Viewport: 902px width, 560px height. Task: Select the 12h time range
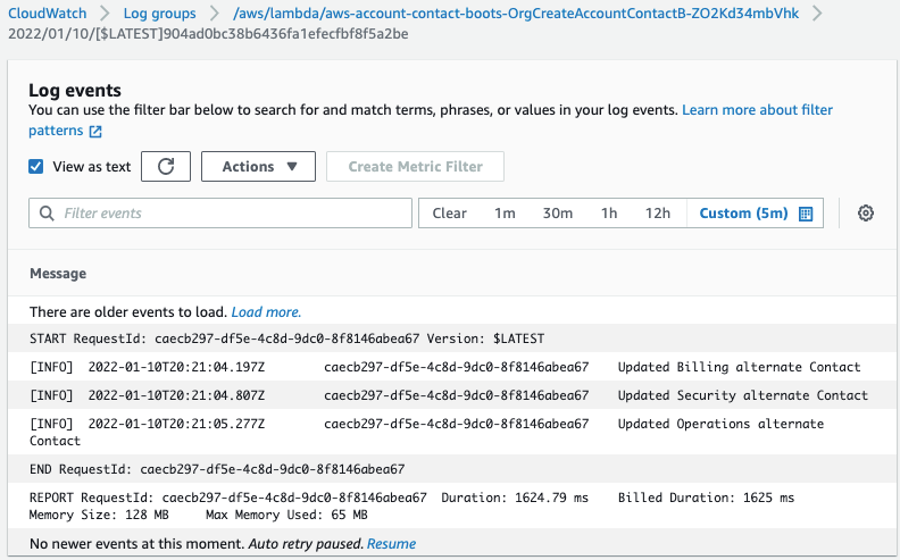click(658, 213)
